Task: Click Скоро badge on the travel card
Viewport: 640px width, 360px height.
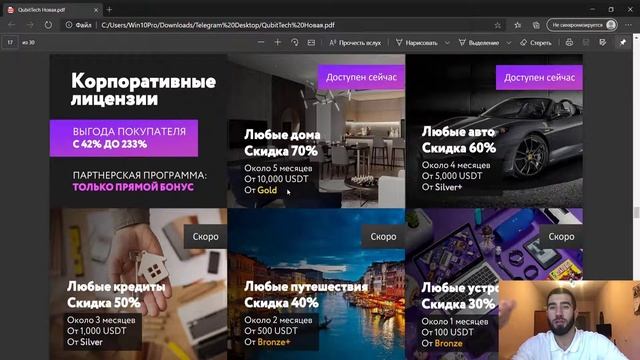Action: pos(383,236)
